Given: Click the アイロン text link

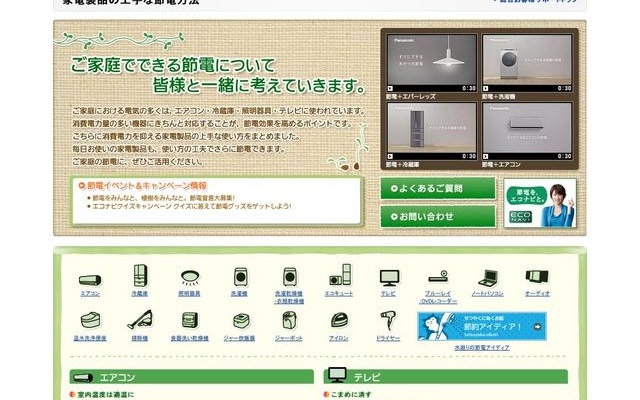Looking at the screenshot, I should pos(339,338).
